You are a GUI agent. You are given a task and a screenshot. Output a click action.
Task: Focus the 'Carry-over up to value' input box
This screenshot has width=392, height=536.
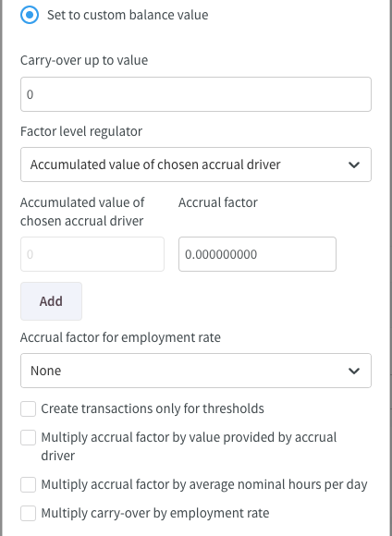196,94
